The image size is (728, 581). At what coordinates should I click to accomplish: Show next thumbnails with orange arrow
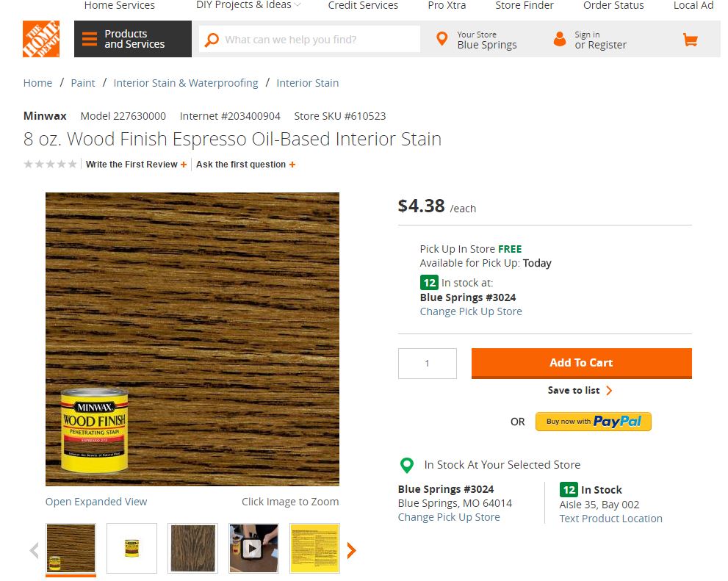[x=351, y=550]
